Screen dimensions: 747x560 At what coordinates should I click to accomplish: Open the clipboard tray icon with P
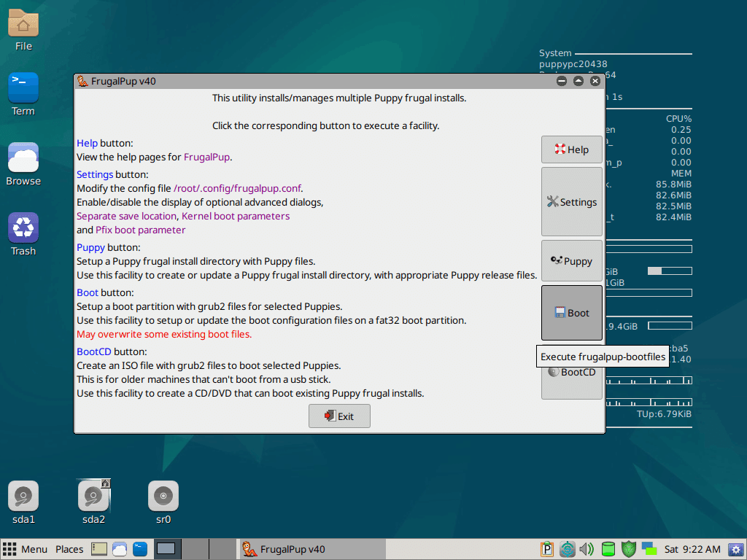click(546, 549)
